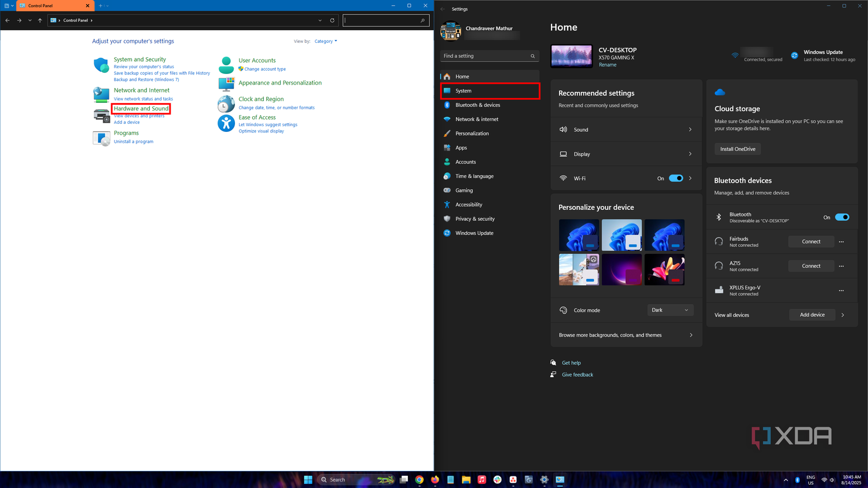The image size is (868, 488).
Task: Connect the AZ15 device
Action: pos(811,266)
